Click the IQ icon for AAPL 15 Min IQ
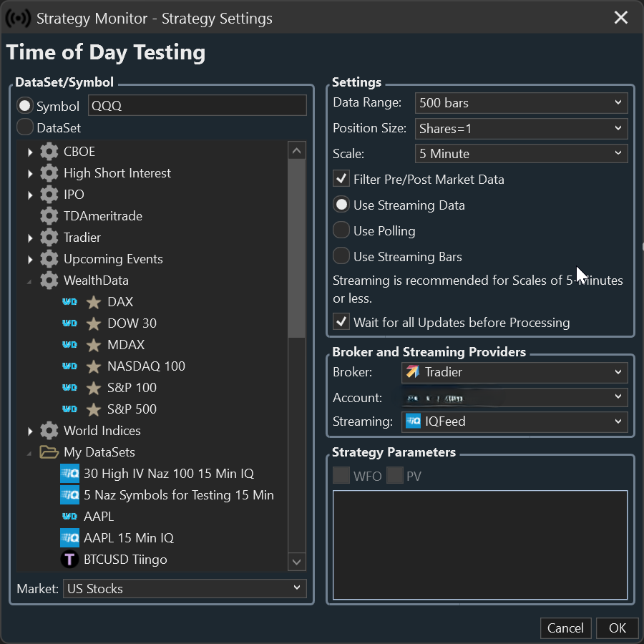This screenshot has width=644, height=644. [x=70, y=538]
